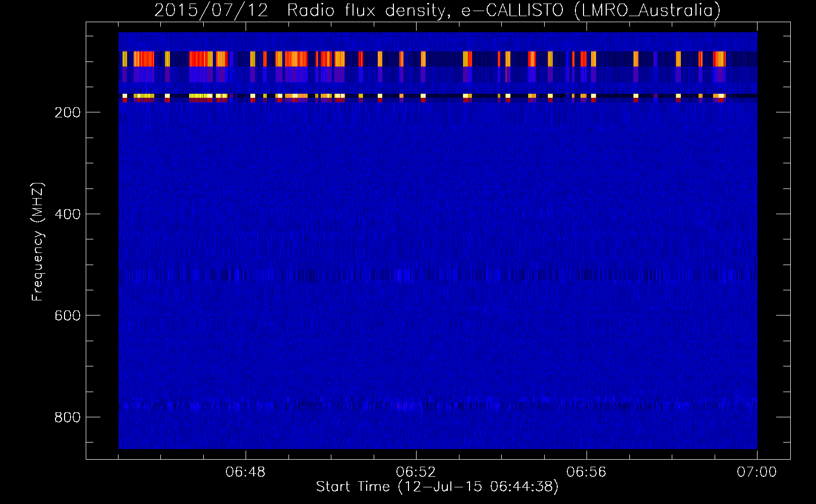Image resolution: width=816 pixels, height=504 pixels.
Task: Click the 06:56 time tick label
Action: click(587, 472)
